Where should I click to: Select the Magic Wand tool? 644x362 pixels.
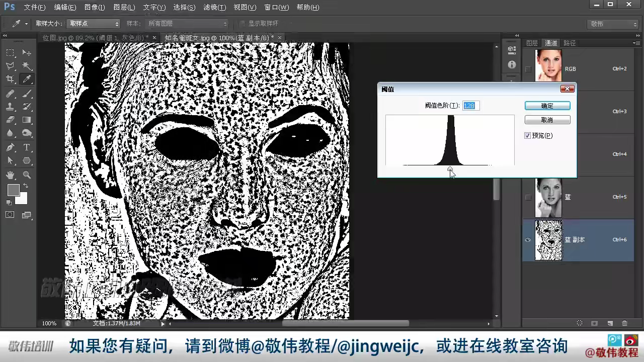27,66
